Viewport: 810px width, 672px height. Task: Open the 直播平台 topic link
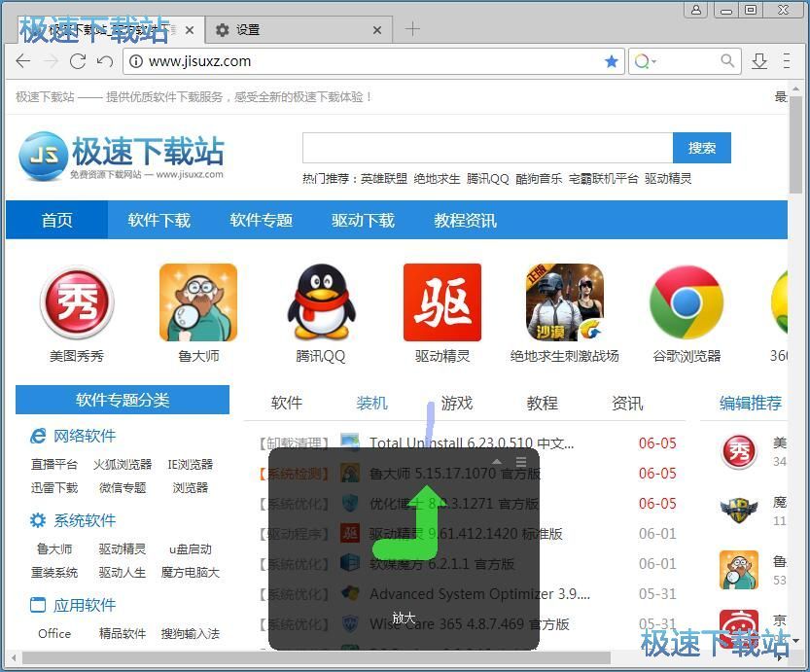pos(54,464)
